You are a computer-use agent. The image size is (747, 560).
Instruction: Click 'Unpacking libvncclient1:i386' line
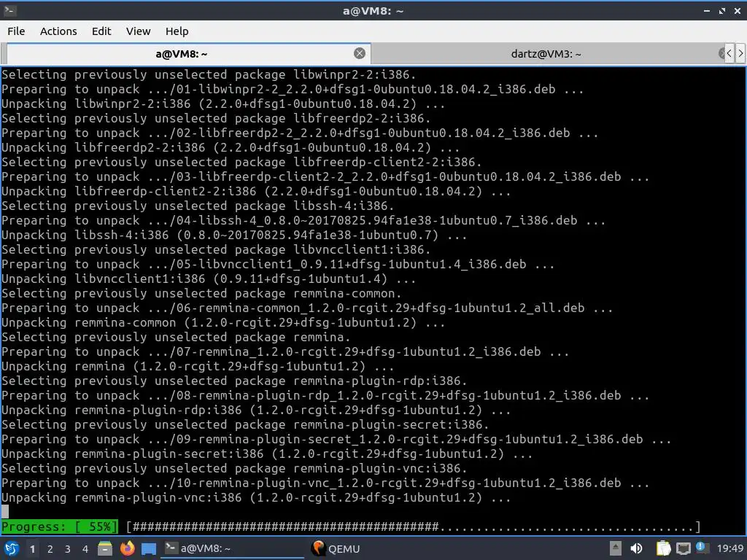pyautogui.click(x=209, y=279)
